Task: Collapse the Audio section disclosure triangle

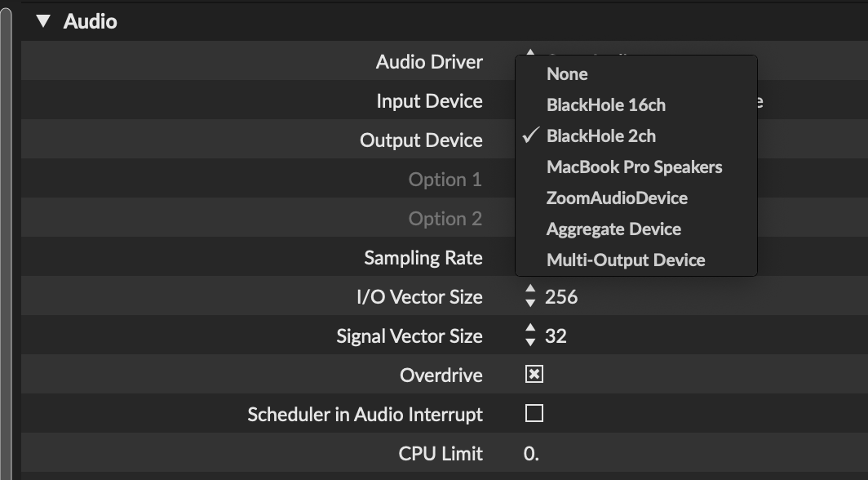Action: (x=43, y=21)
